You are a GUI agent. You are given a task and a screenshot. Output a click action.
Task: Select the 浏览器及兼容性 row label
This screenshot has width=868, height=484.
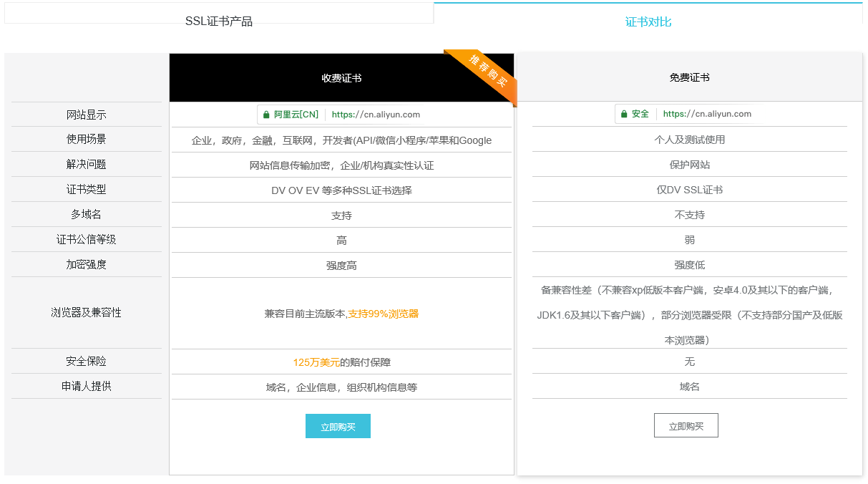(x=87, y=313)
